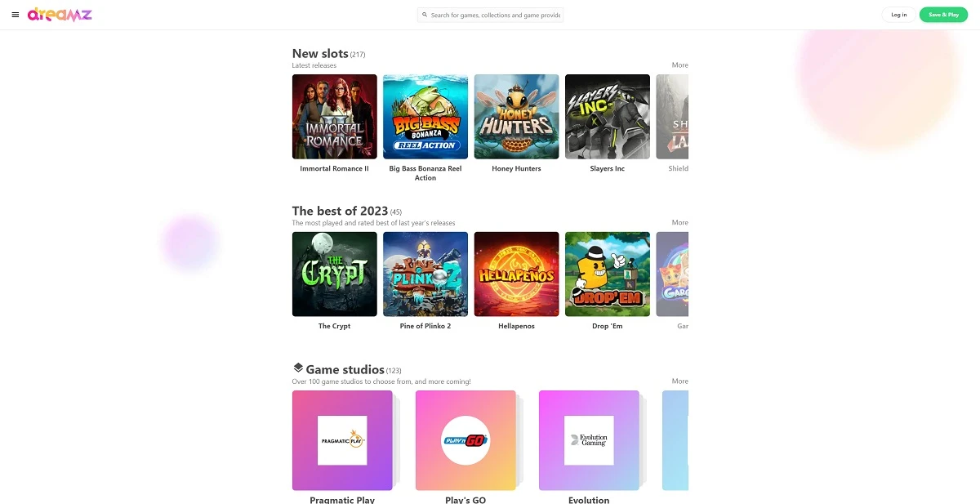The width and height of the screenshot is (980, 504).
Task: Open the Play'n GO studio logo
Action: click(465, 440)
